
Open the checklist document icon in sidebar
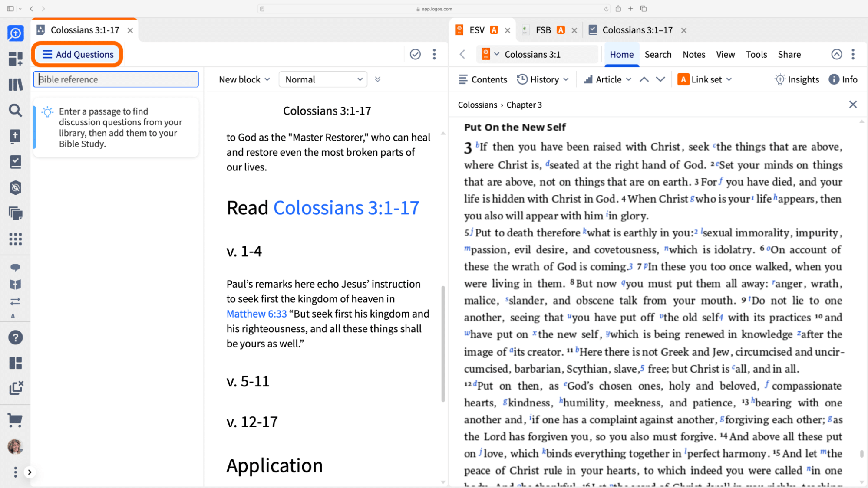[x=15, y=162]
